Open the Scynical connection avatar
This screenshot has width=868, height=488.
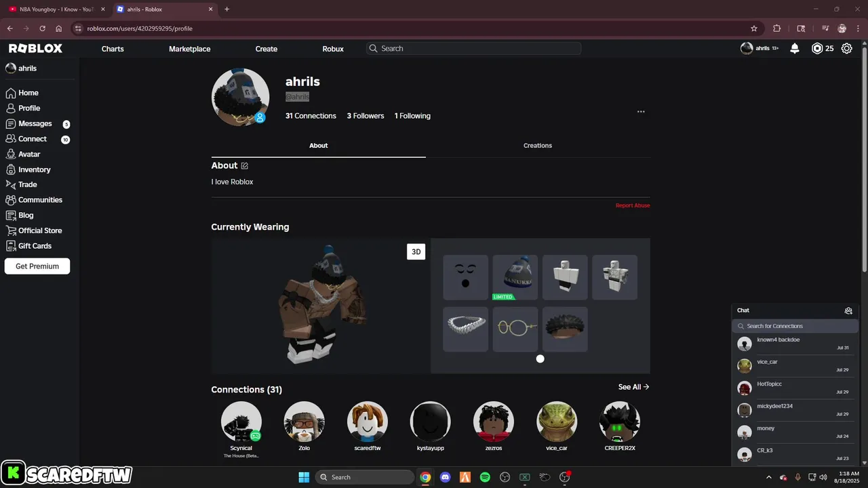(241, 422)
